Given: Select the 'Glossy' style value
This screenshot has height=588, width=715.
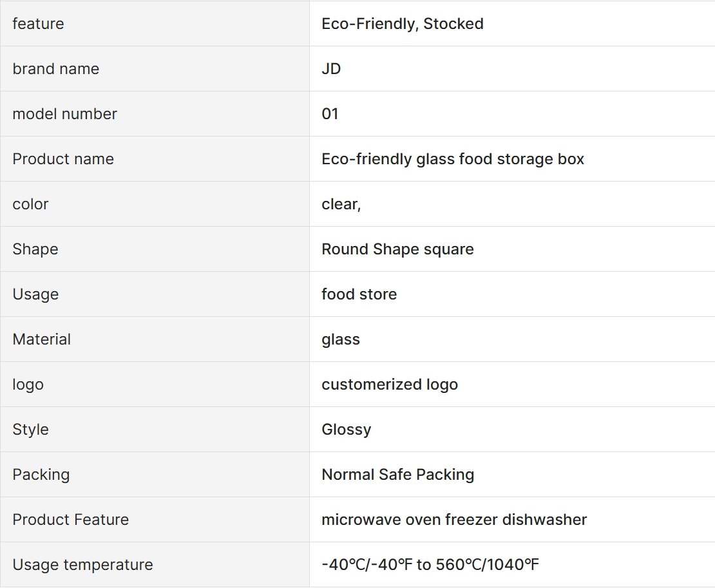Looking at the screenshot, I should 346,430.
